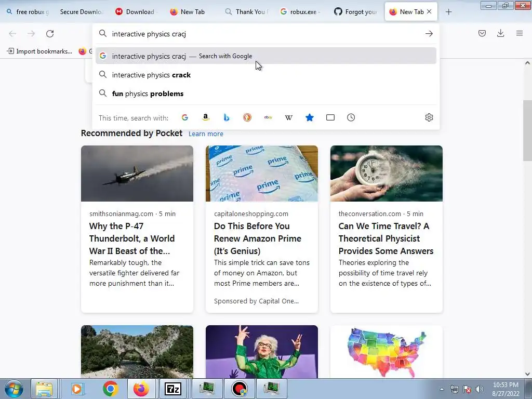Click the taskbar clock showing 10:53 PM
This screenshot has height=399, width=532.
[x=506, y=389]
